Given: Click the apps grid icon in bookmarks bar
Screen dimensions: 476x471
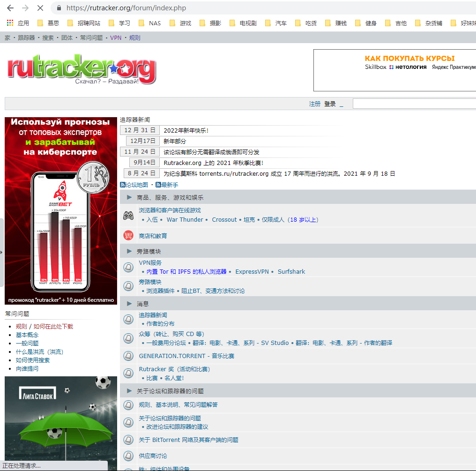Looking at the screenshot, I should [x=10, y=23].
